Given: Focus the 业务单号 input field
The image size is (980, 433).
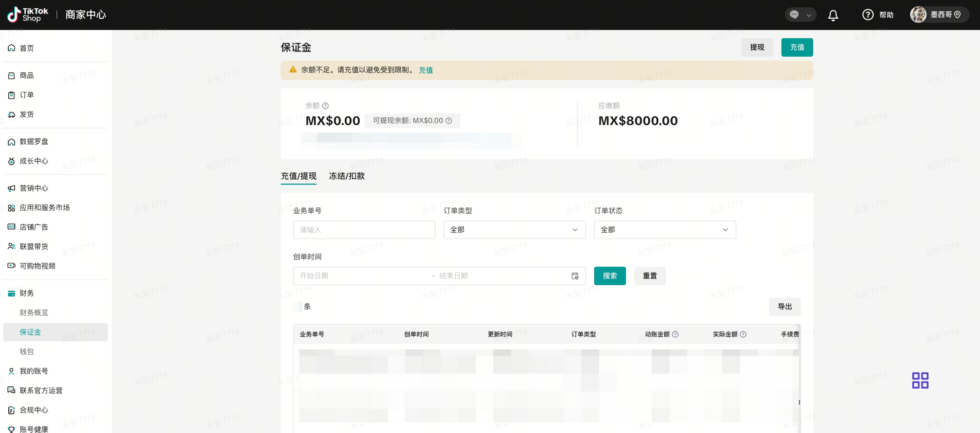Looking at the screenshot, I should click(364, 230).
